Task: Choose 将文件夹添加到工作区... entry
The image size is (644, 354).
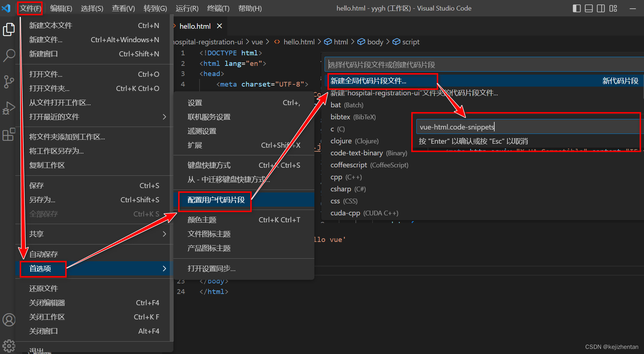Action: pos(94,137)
